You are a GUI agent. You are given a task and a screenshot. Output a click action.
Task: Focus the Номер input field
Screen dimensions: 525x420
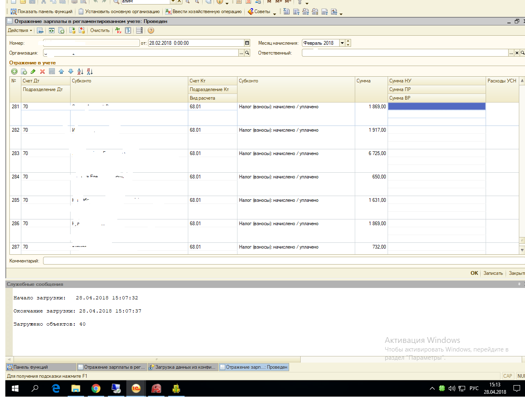(91, 43)
